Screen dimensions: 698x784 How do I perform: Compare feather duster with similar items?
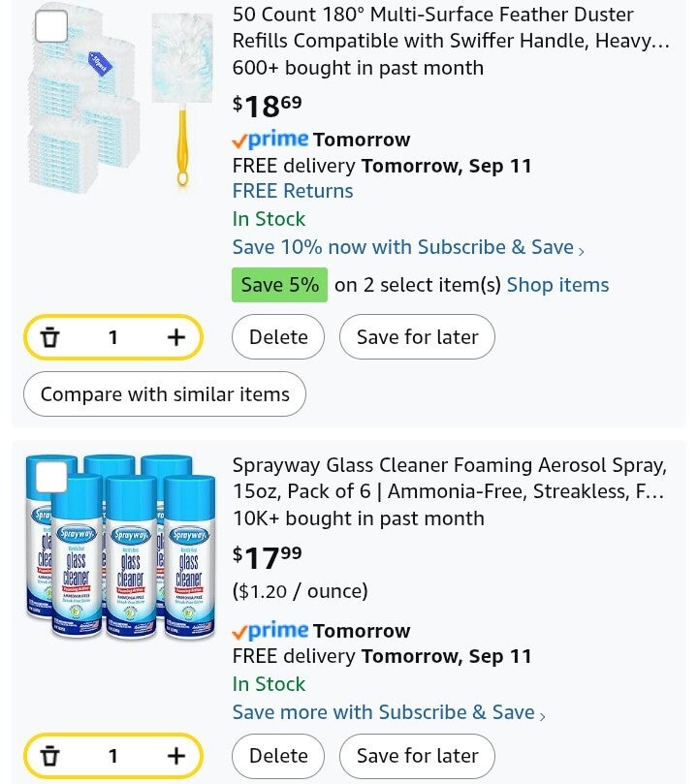point(165,394)
